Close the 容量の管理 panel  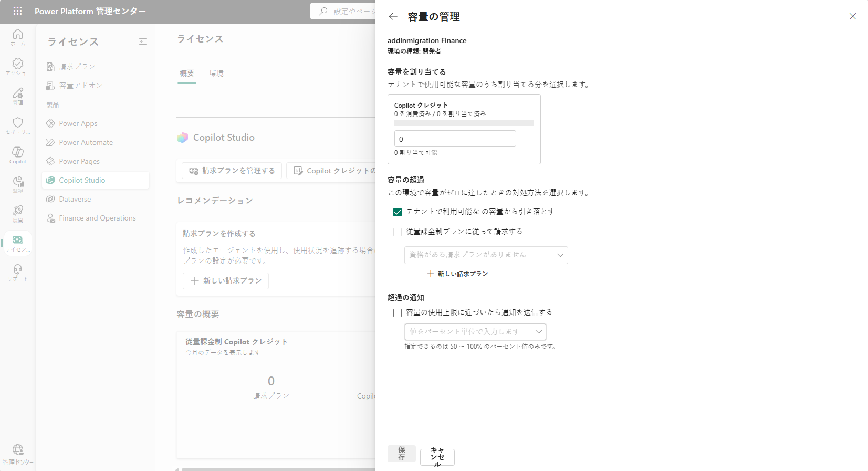[x=853, y=16]
